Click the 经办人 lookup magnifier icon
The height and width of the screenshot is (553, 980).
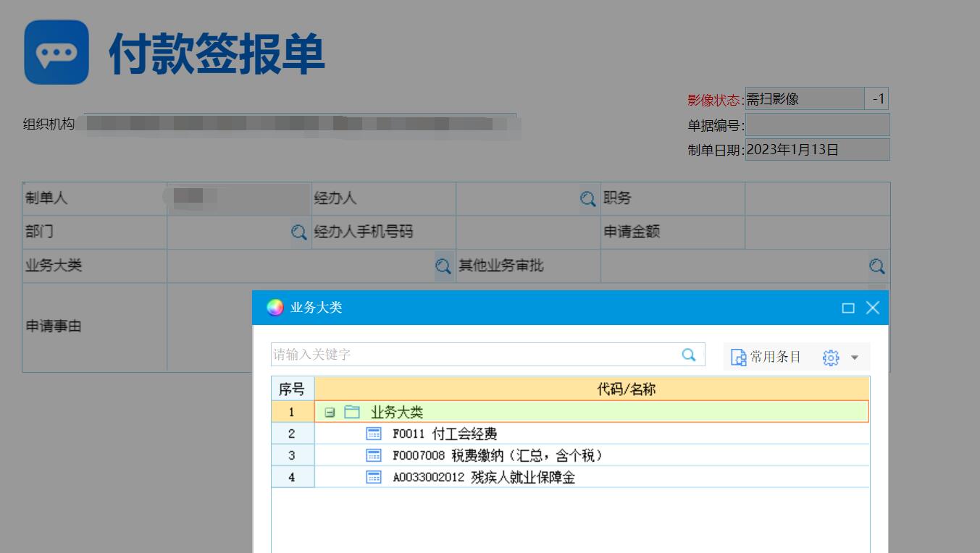point(588,199)
